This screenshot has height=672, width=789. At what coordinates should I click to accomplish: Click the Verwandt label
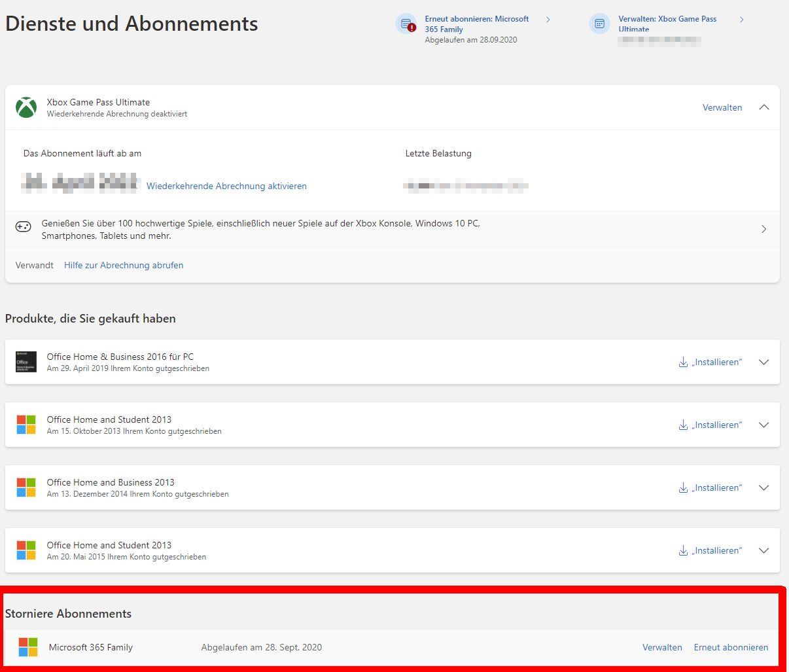pyautogui.click(x=35, y=265)
